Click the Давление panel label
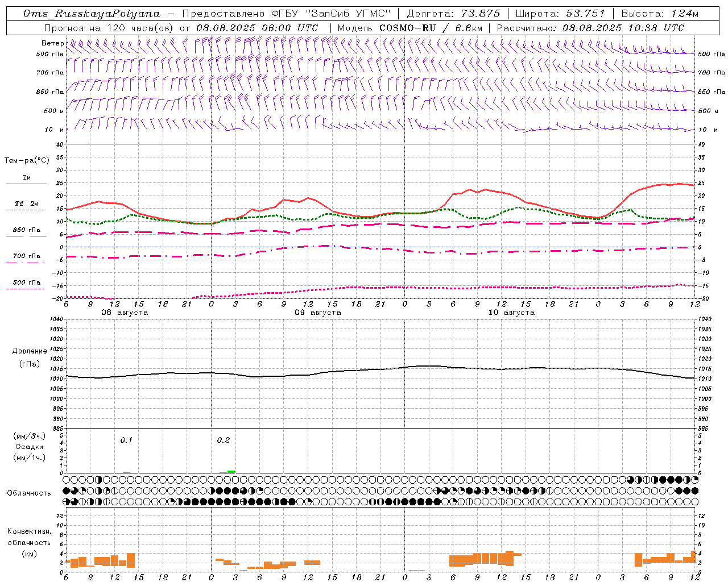 30,351
